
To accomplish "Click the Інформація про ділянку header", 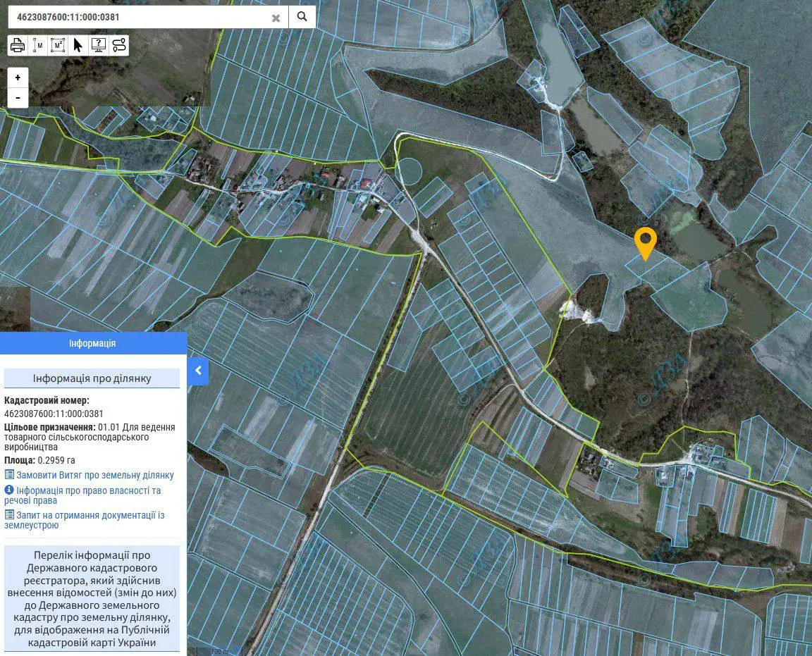I will (x=92, y=378).
